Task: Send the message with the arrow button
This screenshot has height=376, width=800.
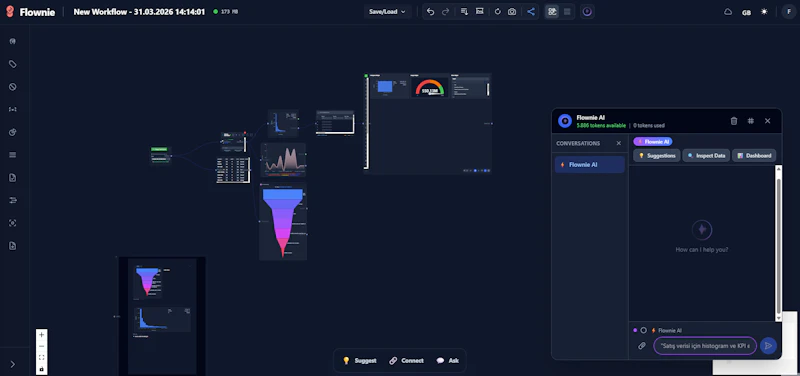Action: tap(768, 345)
